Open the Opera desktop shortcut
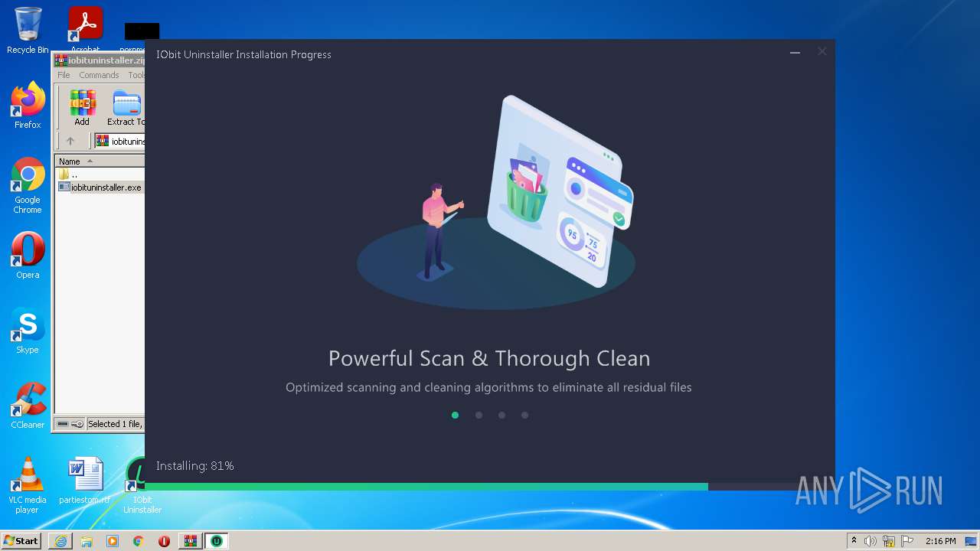Image resolution: width=980 pixels, height=551 pixels. pos(28,256)
